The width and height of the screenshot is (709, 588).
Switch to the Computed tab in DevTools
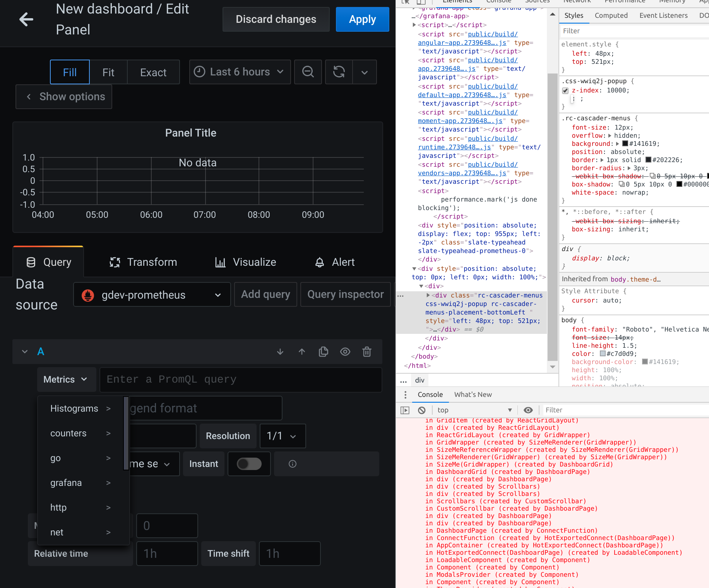click(611, 15)
